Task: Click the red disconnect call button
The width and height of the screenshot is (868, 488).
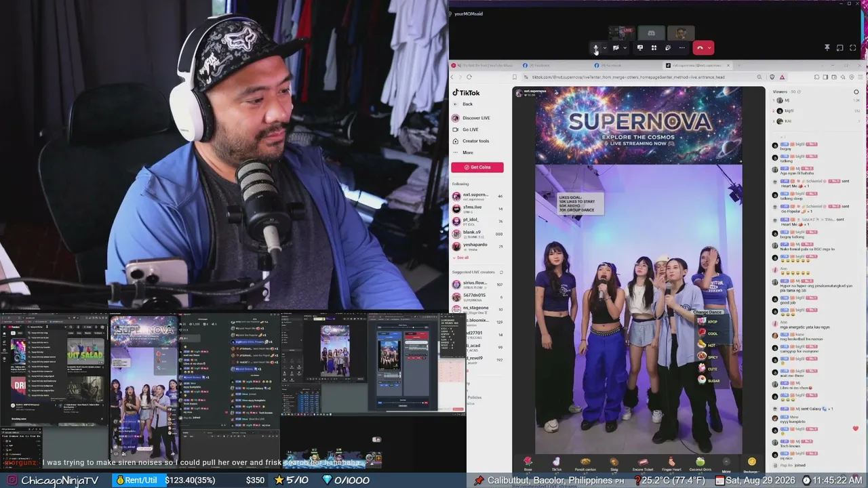Action: click(700, 48)
